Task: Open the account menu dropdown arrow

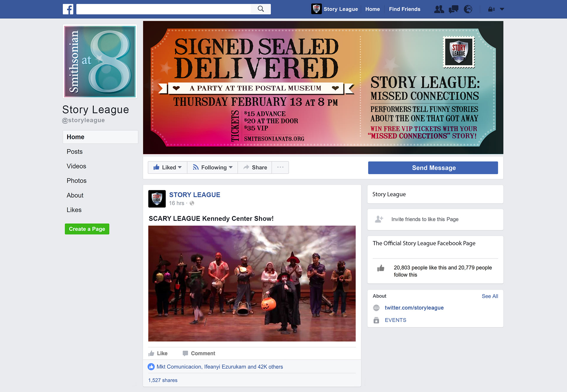Action: pyautogui.click(x=502, y=9)
